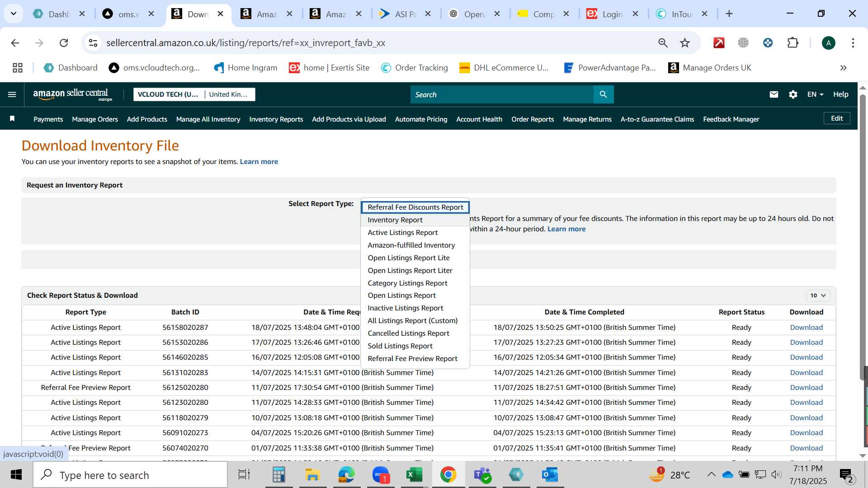Go back with browser back arrow
Screen dimensions: 868x488
(x=15, y=43)
